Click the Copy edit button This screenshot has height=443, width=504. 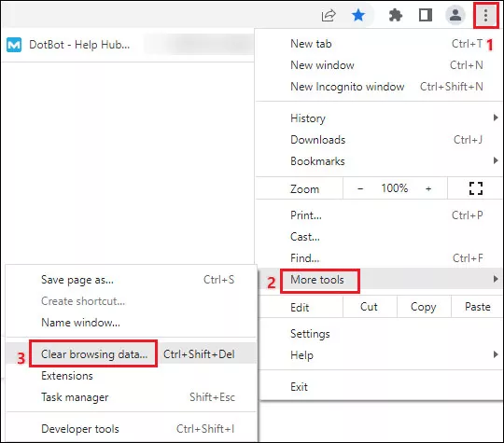[424, 307]
